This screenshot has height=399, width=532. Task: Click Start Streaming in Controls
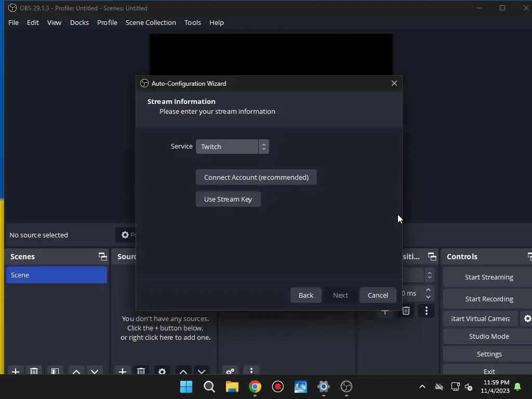point(488,277)
